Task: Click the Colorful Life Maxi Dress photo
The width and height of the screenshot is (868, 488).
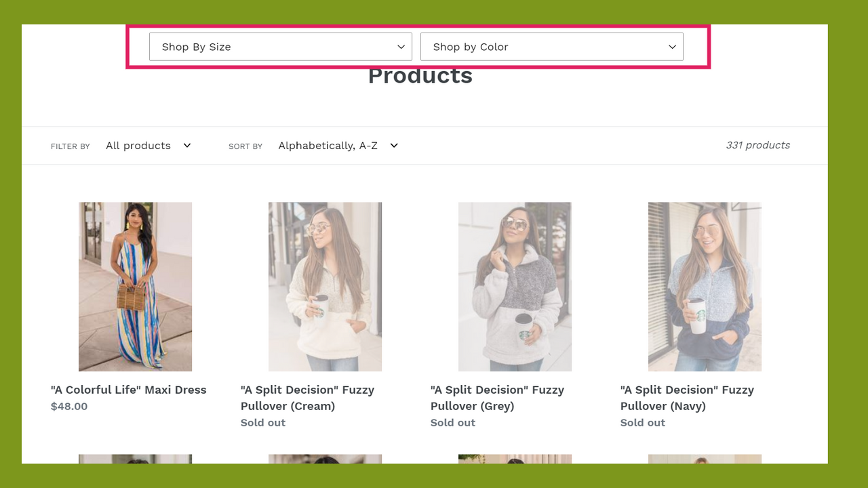Action: (135, 286)
